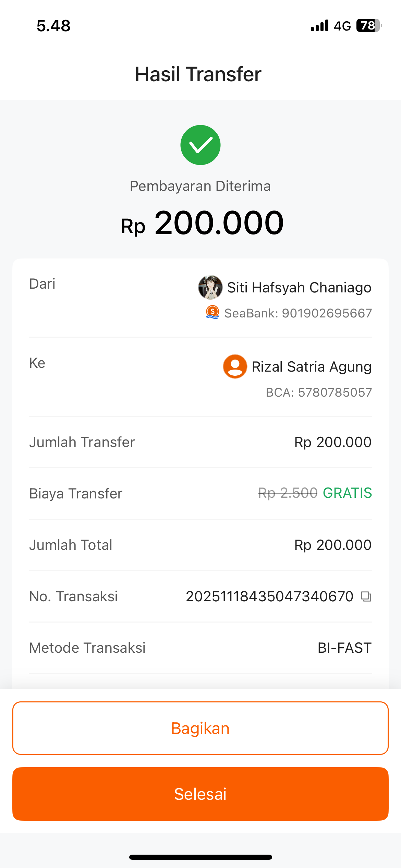Tap the Jumlah Total row value
This screenshot has height=868, width=401.
coord(333,545)
